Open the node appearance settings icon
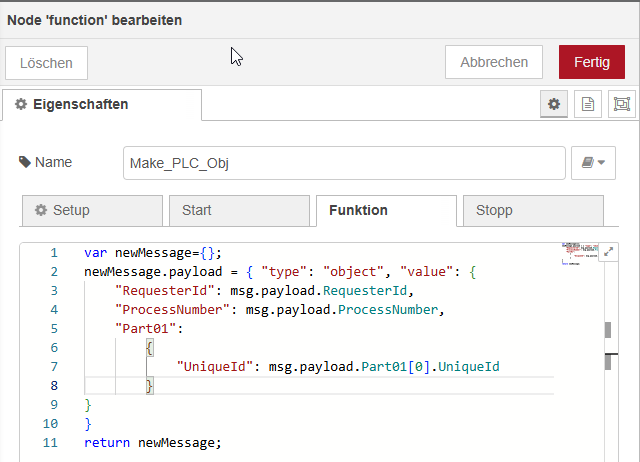The width and height of the screenshot is (640, 462). 621,104
